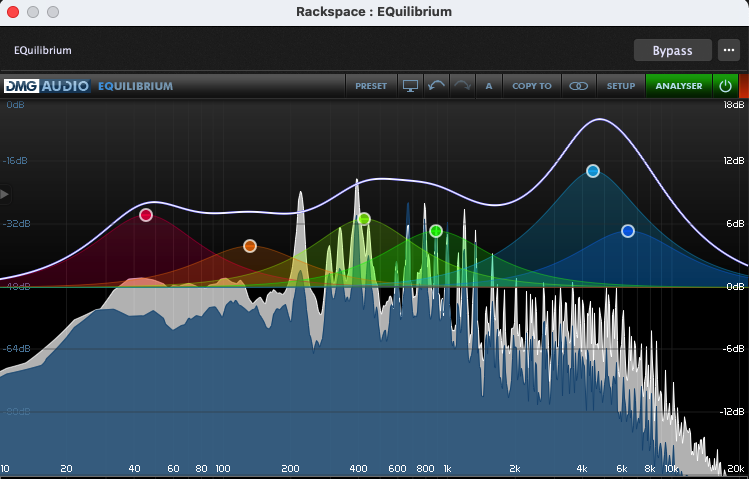
Task: Select the light blue EQ band node
Action: click(593, 171)
